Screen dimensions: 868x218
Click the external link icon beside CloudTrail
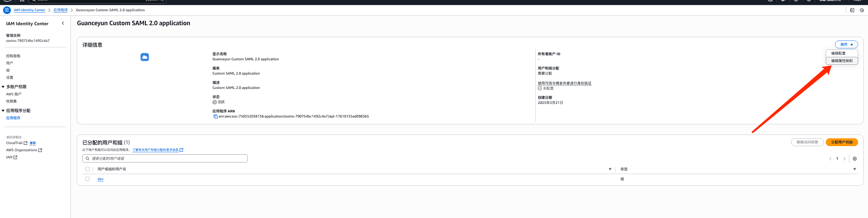pyautogui.click(x=26, y=143)
